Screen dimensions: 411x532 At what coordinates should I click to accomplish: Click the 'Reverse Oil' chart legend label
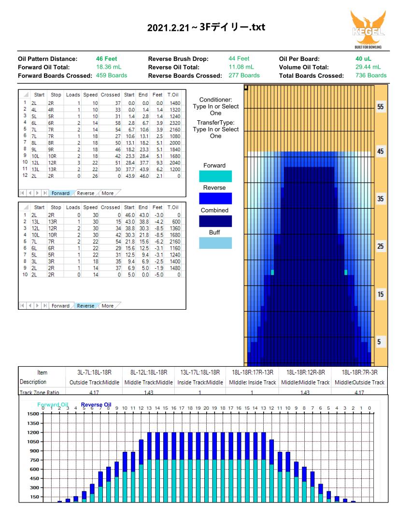(x=96, y=404)
